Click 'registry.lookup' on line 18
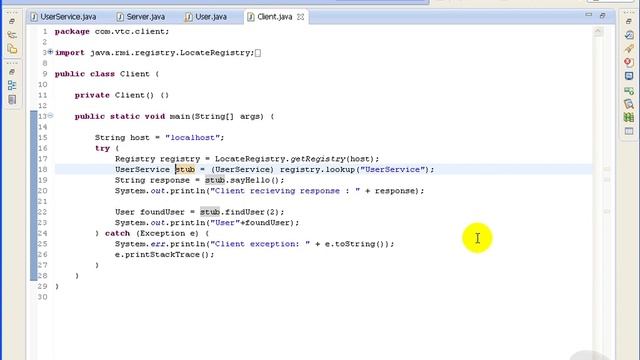 click(x=317, y=169)
